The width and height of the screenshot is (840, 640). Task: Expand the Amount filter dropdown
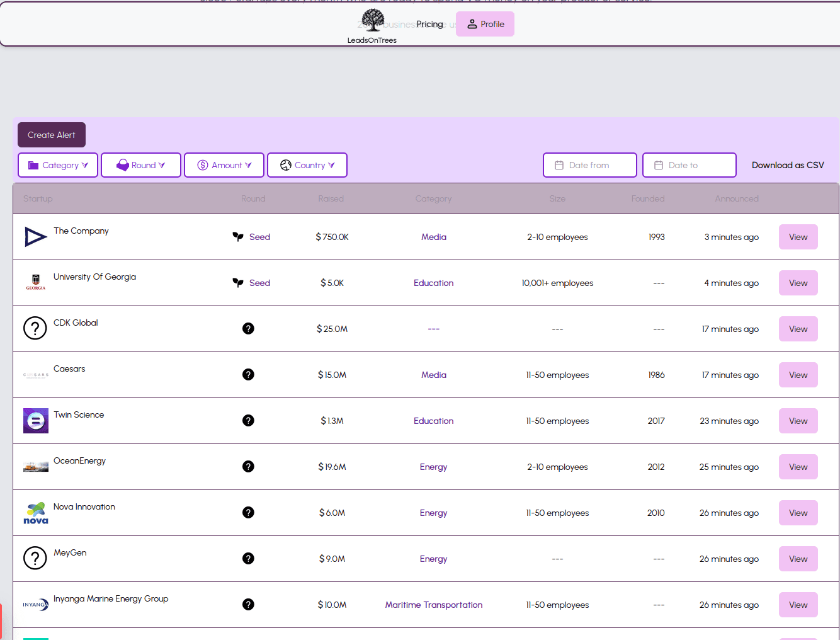click(x=224, y=165)
